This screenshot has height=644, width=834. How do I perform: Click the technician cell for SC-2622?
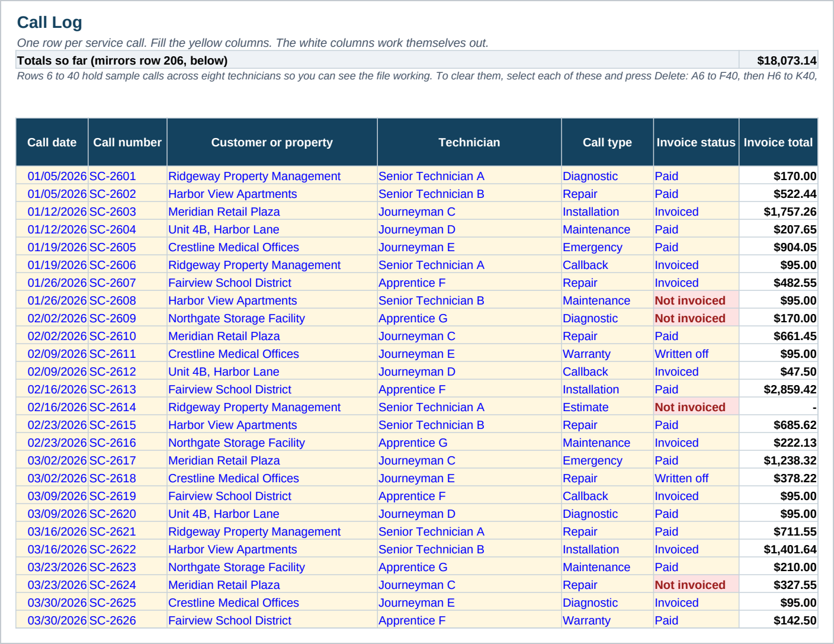point(469,549)
